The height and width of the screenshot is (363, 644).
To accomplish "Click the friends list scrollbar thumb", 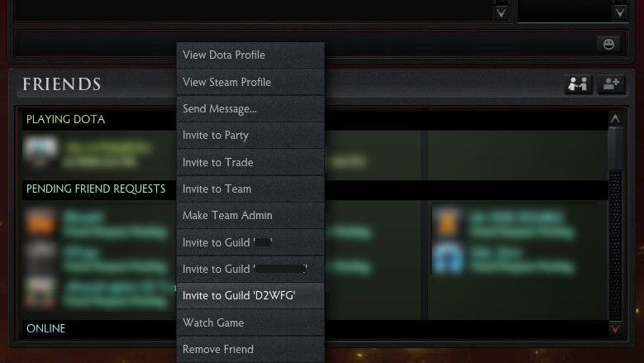I will pyautogui.click(x=615, y=149).
